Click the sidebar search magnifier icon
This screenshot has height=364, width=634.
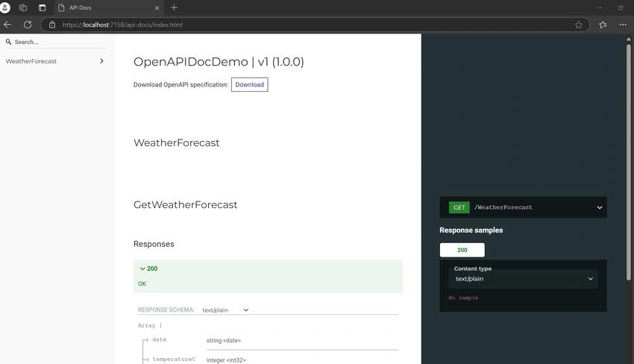(x=8, y=42)
